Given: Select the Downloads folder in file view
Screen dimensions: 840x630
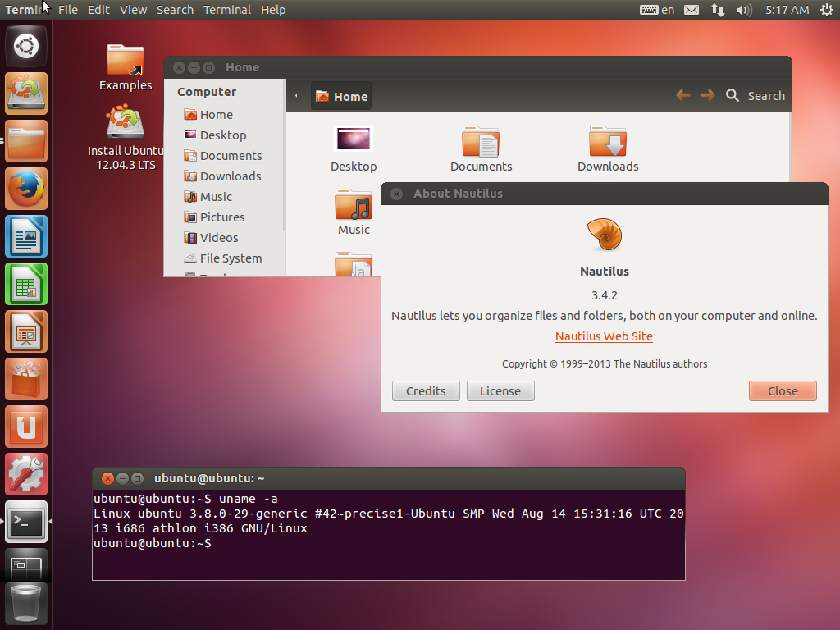Looking at the screenshot, I should [x=608, y=149].
